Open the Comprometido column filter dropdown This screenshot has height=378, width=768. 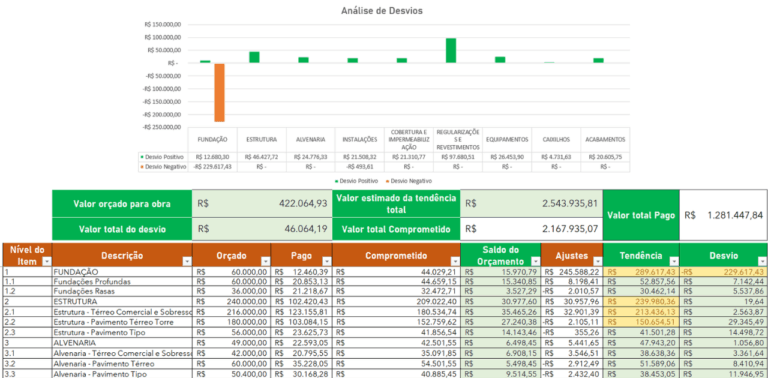click(x=455, y=262)
